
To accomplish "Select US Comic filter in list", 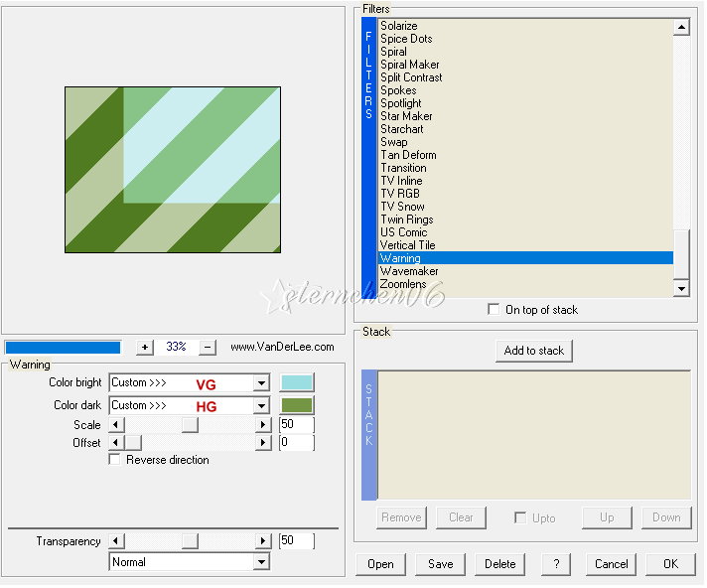I will click(x=403, y=232).
